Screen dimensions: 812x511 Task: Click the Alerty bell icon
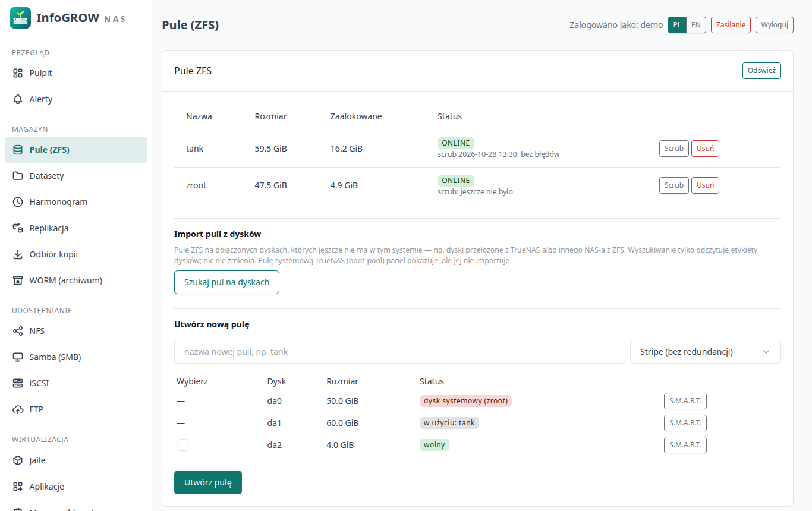click(18, 99)
